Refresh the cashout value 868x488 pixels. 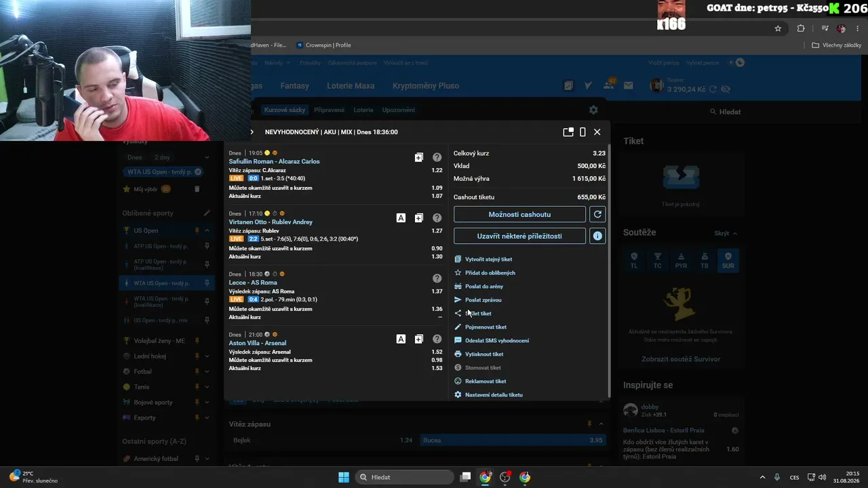click(x=597, y=214)
